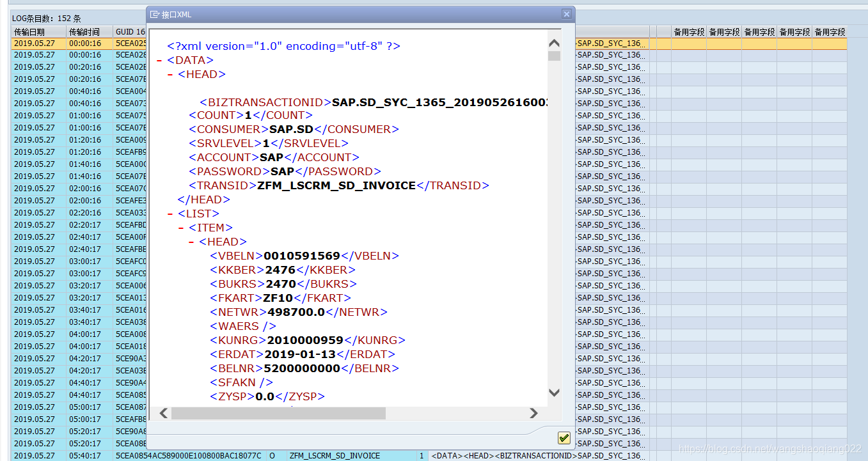The width and height of the screenshot is (868, 461).
Task: Click the 传输时间 column header
Action: [x=90, y=31]
